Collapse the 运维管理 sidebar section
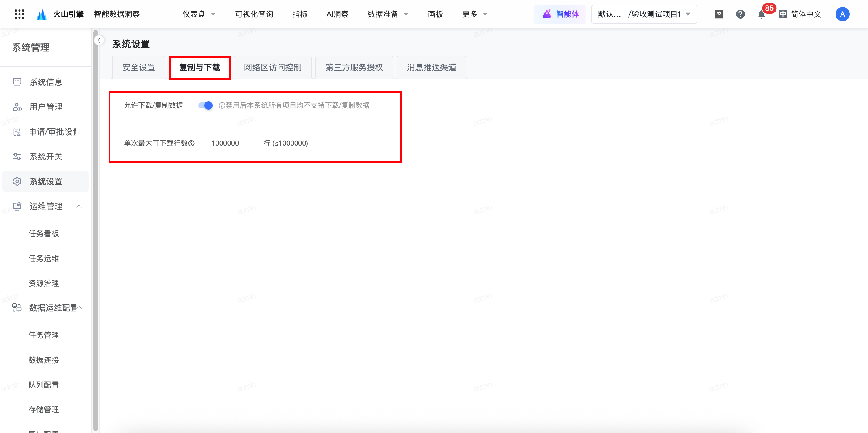 click(x=79, y=206)
